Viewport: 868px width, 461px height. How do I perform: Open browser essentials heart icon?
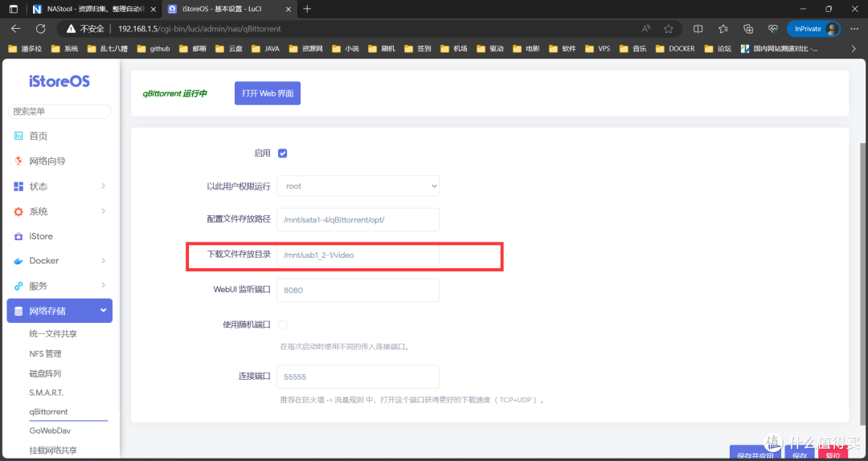[773, 29]
